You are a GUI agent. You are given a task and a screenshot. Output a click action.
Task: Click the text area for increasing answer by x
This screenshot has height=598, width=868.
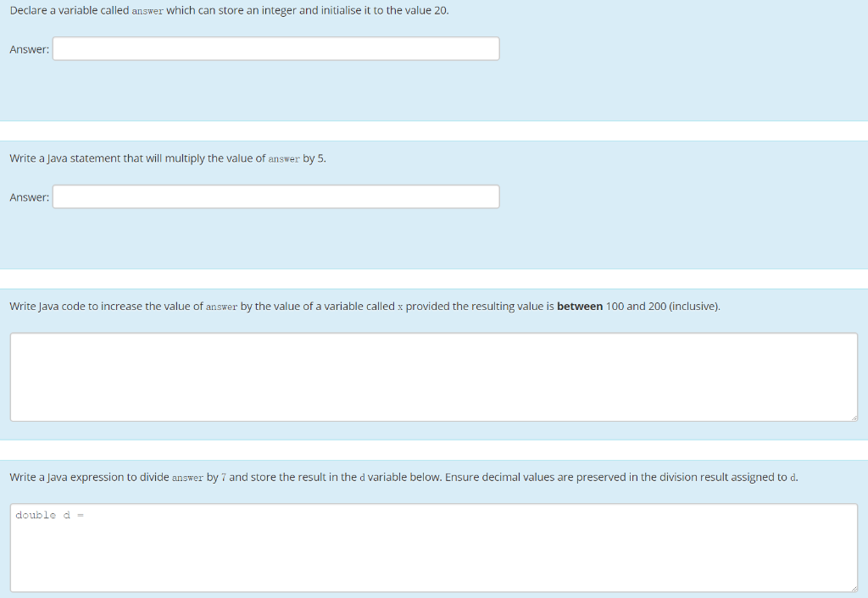coord(434,377)
